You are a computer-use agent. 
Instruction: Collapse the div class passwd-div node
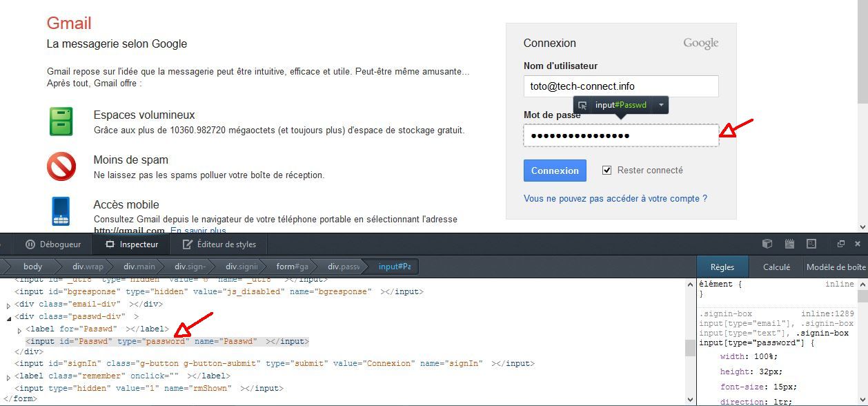[9, 317]
